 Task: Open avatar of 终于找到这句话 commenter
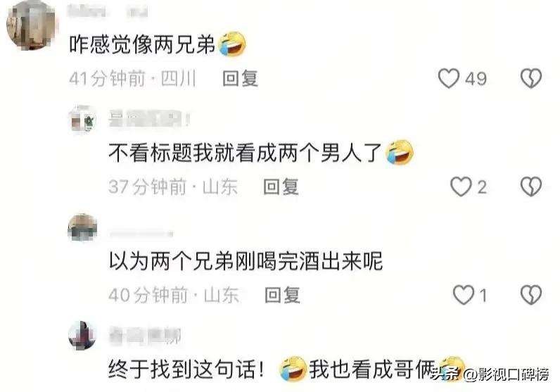(x=82, y=336)
